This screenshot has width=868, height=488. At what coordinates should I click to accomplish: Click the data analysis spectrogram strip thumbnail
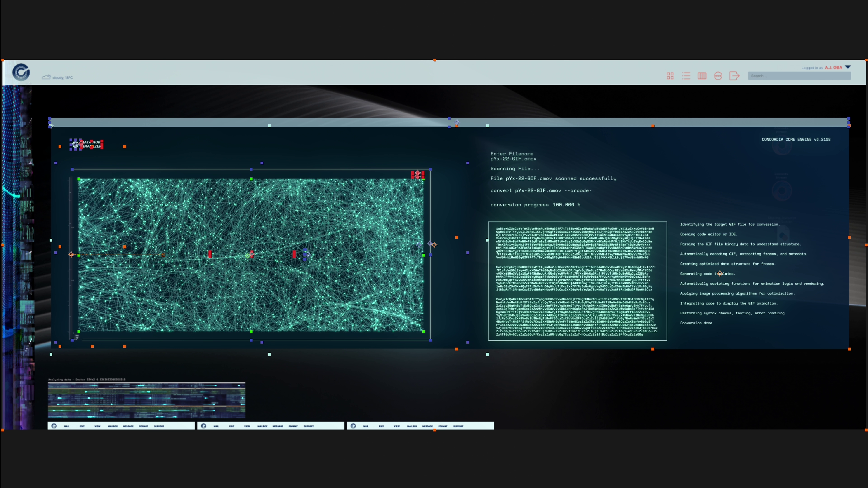point(146,400)
